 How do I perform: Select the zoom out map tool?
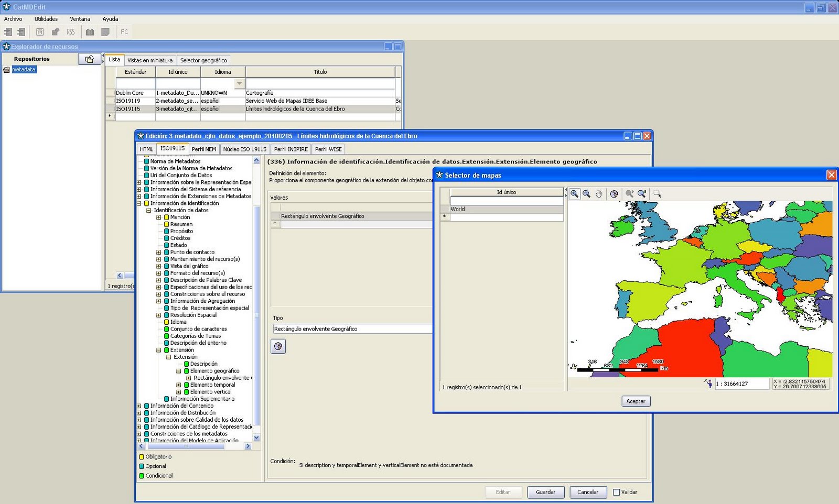587,194
